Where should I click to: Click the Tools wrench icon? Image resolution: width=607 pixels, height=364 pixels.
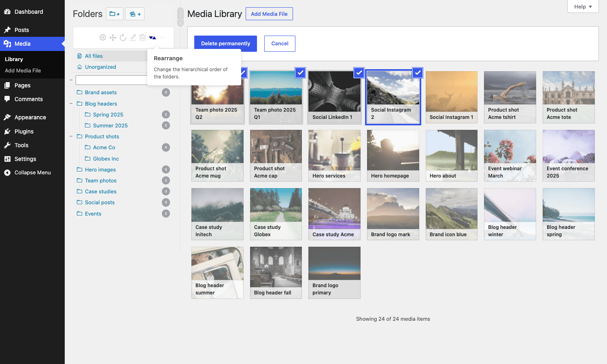7,145
